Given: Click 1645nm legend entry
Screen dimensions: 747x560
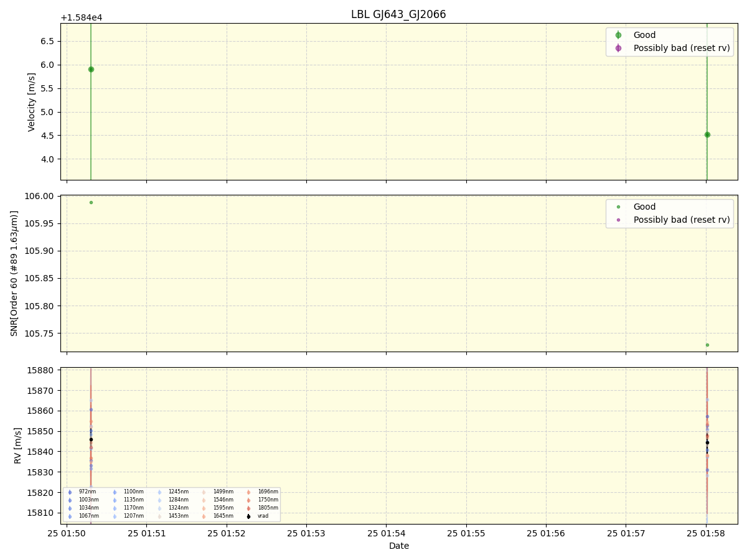Looking at the screenshot, I should pos(217,516).
